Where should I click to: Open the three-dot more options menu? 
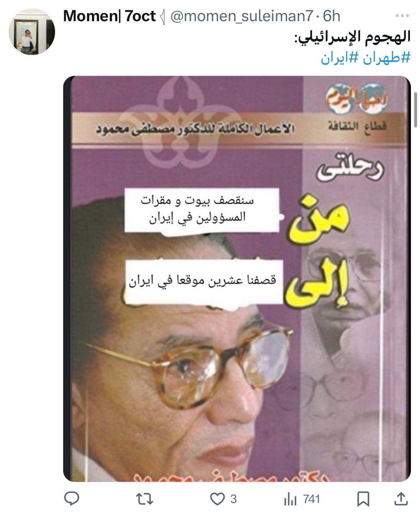pyautogui.click(x=402, y=15)
